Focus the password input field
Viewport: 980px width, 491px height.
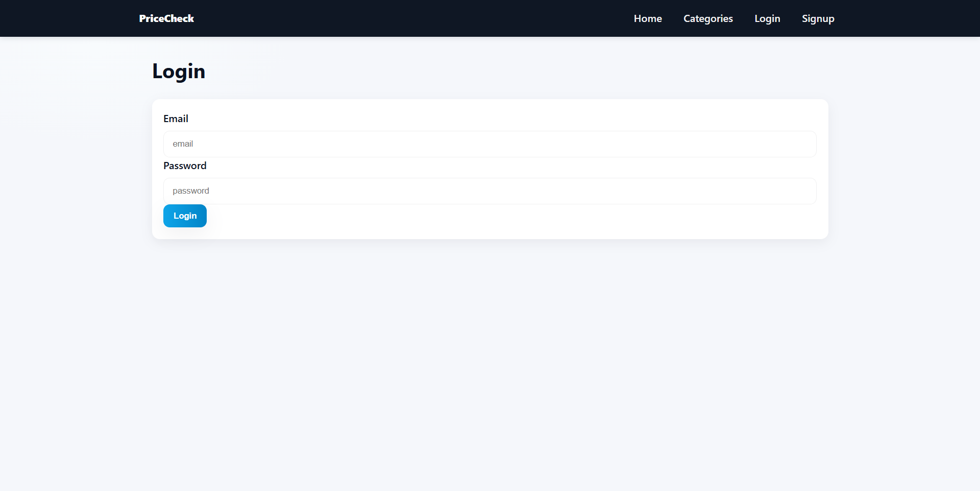[x=489, y=191]
